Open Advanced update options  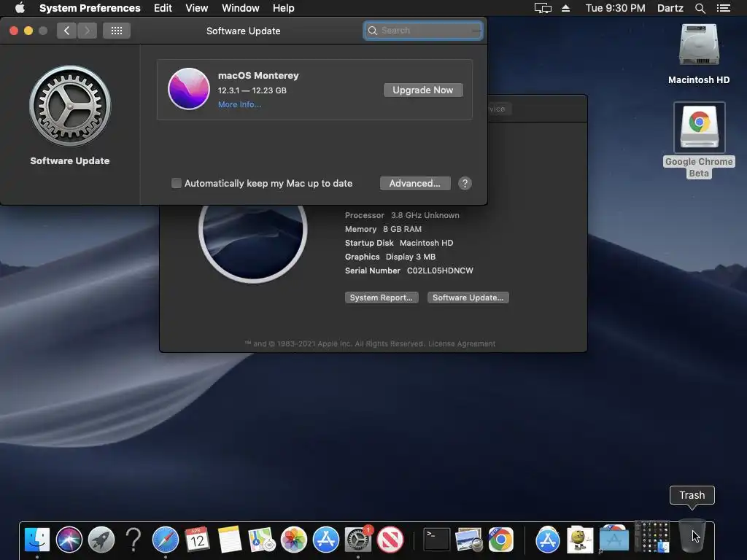click(x=415, y=183)
